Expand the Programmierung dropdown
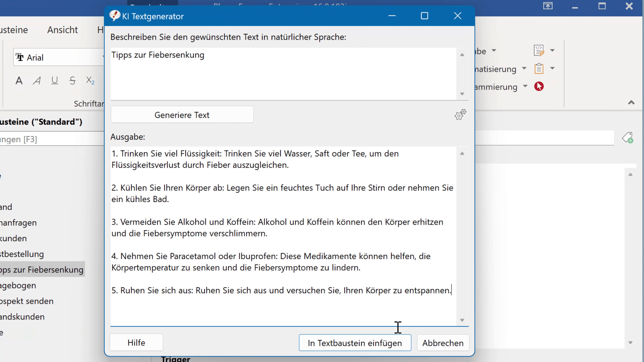644x362 pixels. 525,87
